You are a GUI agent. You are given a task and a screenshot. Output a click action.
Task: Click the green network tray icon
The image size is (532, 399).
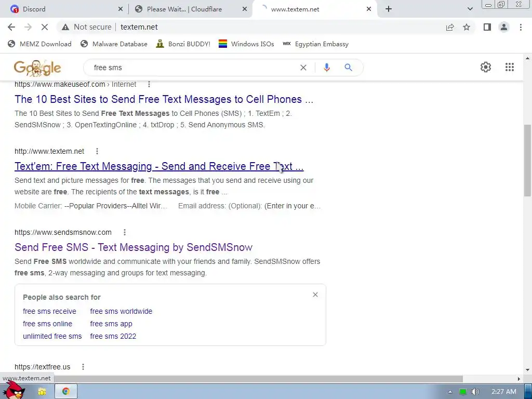462,392
